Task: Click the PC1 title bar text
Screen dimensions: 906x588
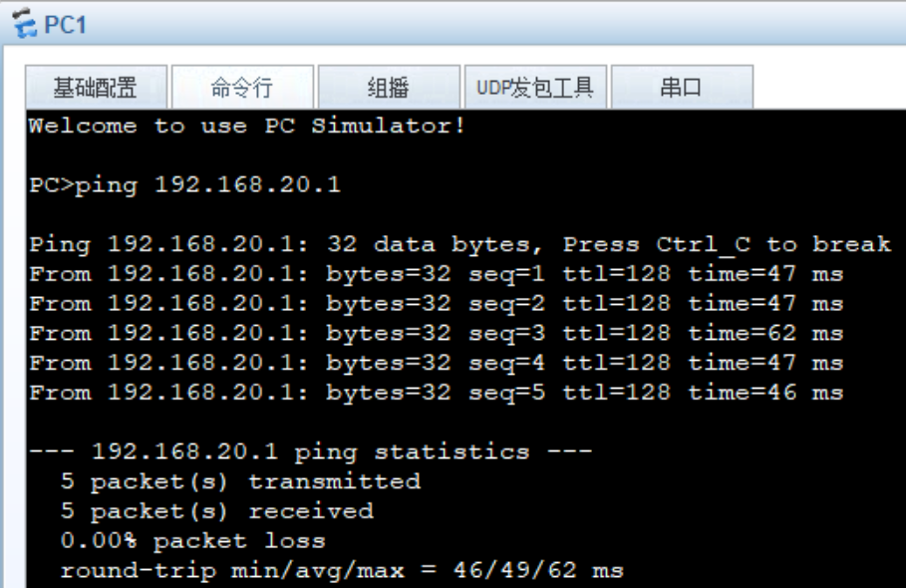Action: [66, 25]
